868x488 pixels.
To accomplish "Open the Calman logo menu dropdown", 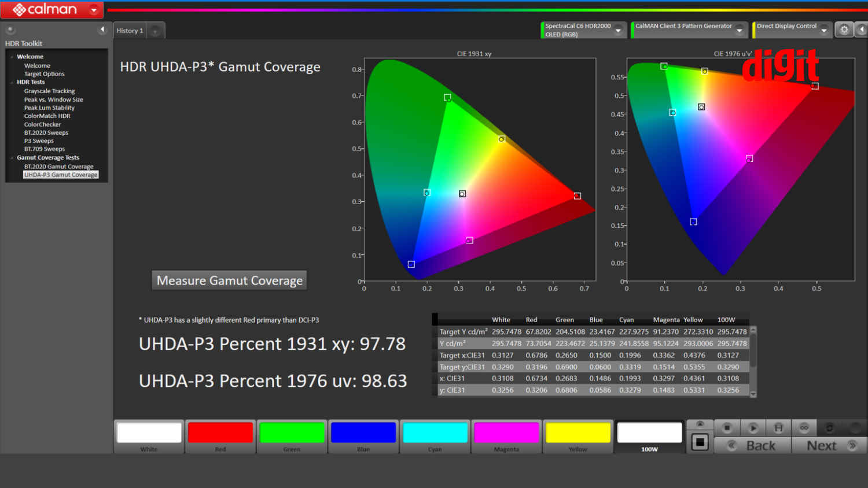I will [94, 10].
